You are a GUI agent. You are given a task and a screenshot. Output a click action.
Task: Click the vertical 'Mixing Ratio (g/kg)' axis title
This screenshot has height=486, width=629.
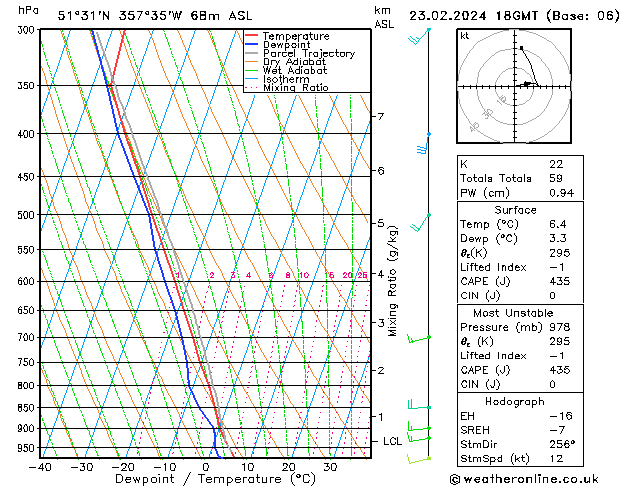pyautogui.click(x=392, y=281)
